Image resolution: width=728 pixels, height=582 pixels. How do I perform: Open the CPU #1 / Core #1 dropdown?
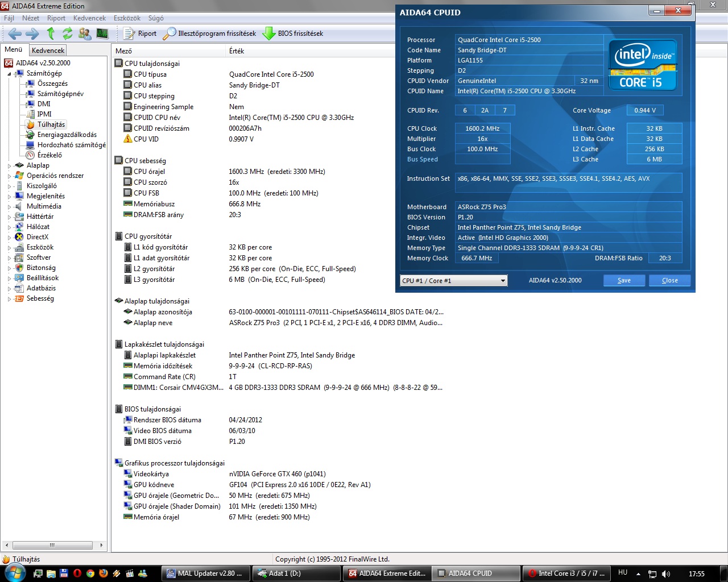pos(453,281)
